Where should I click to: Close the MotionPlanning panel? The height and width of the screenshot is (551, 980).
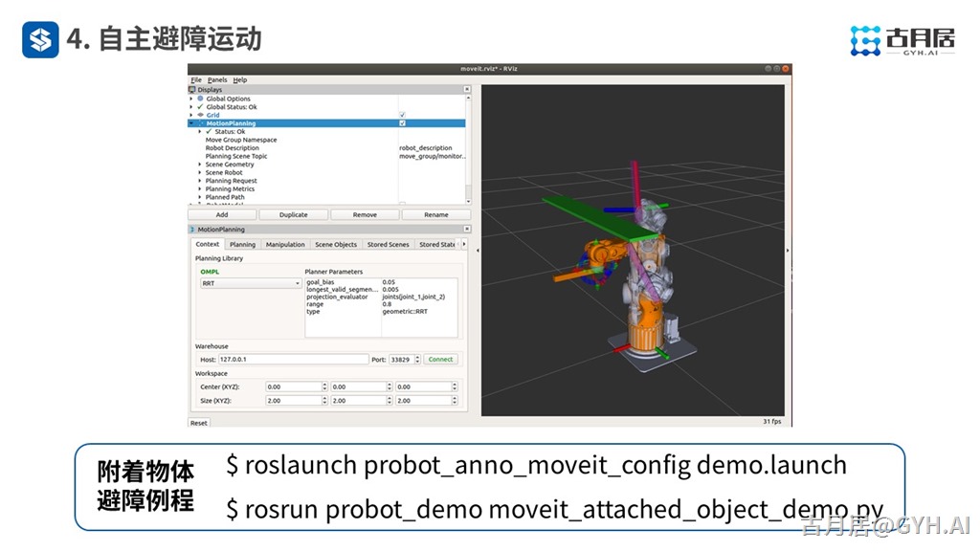coord(467,230)
